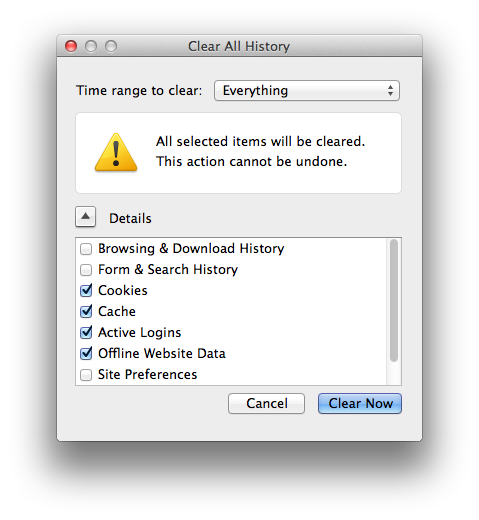Screen dimensions: 479x520
Task: Enable Browsing & Download History checkbox
Action: pyautogui.click(x=86, y=249)
